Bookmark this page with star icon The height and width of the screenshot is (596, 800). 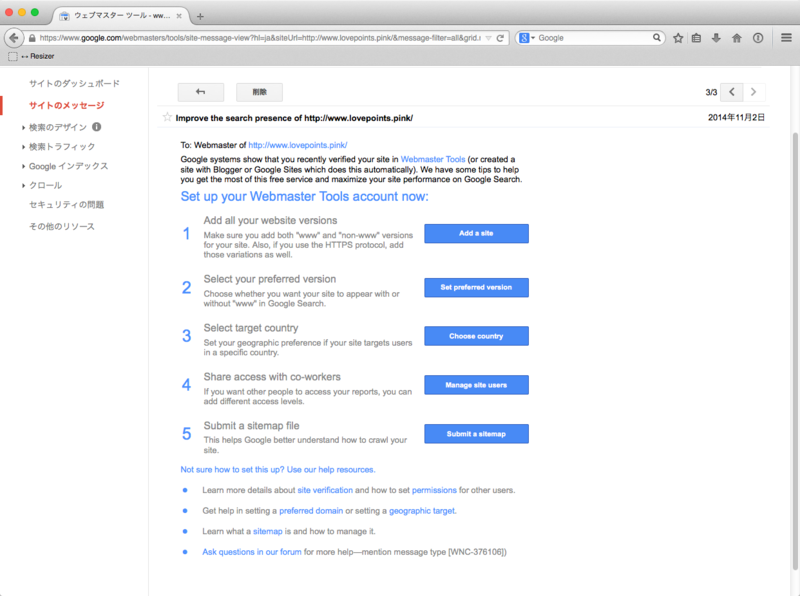(678, 38)
